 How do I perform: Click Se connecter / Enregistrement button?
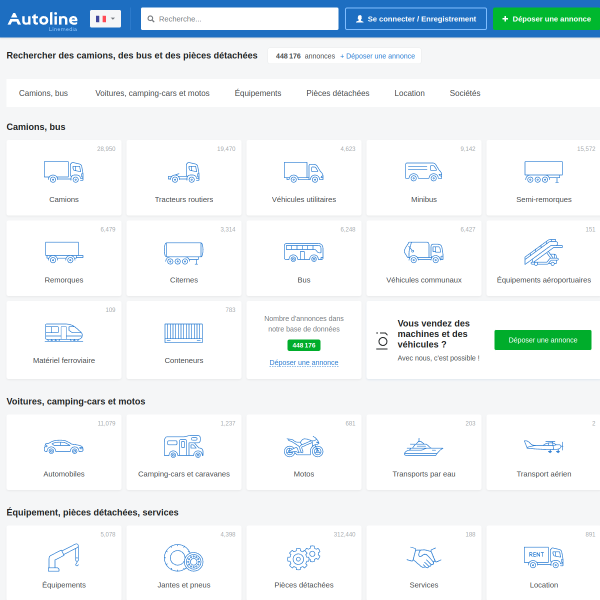tap(416, 19)
